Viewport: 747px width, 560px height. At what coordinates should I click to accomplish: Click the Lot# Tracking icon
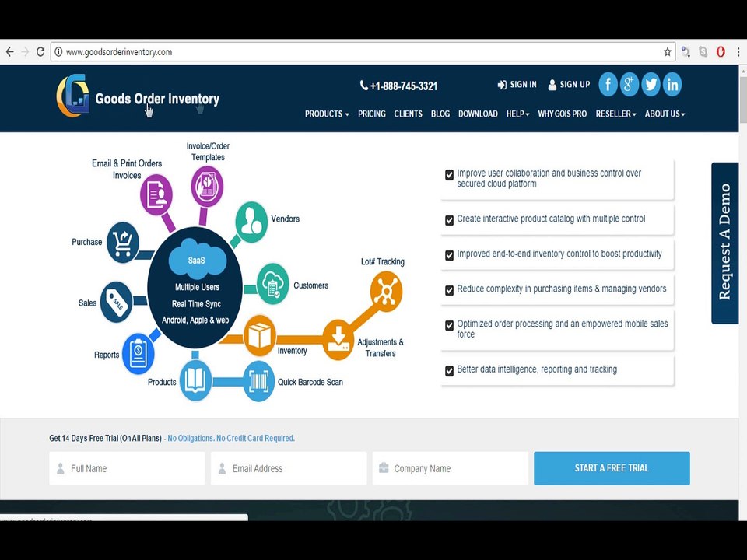pyautogui.click(x=387, y=291)
